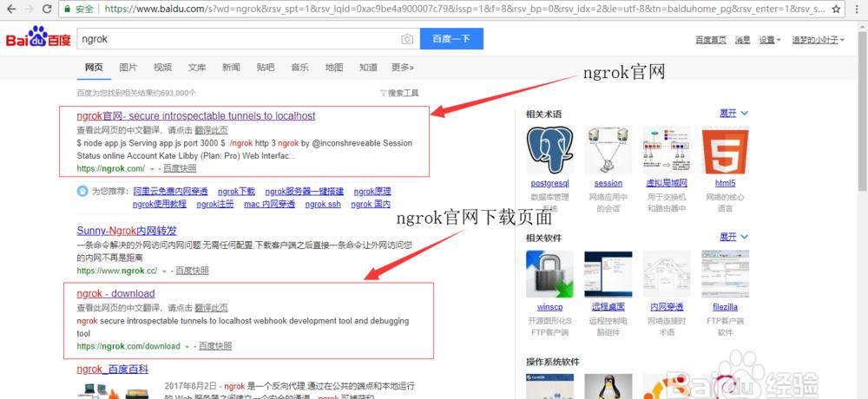This screenshot has width=868, height=399.
Task: Click the 远程桌面 thumbnail image
Action: (x=608, y=274)
